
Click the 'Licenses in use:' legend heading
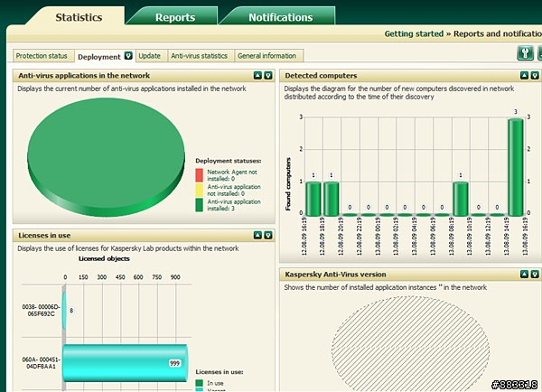pos(220,372)
